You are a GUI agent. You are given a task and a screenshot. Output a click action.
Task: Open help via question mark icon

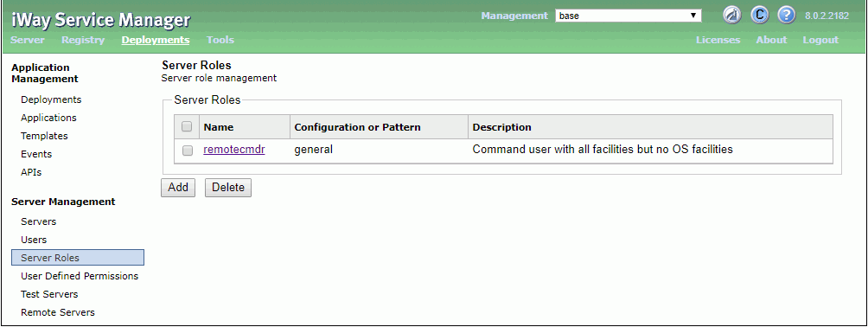pyautogui.click(x=786, y=16)
